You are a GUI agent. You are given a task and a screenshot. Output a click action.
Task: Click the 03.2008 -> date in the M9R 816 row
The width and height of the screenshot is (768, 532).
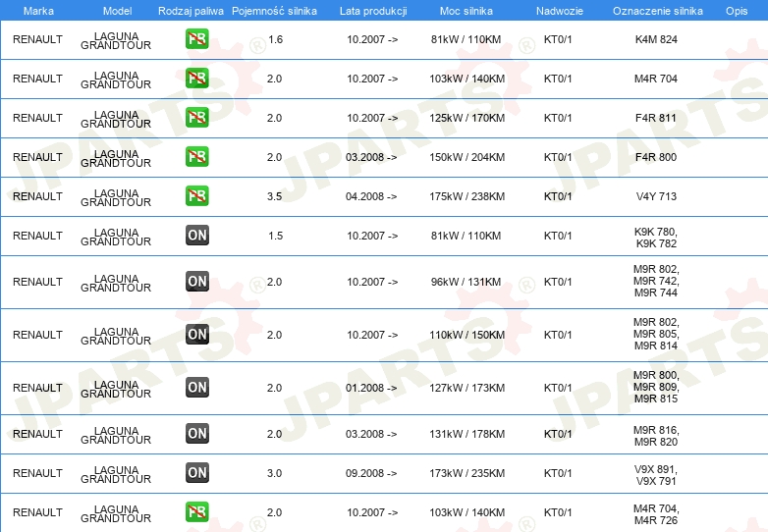pyautogui.click(x=371, y=434)
